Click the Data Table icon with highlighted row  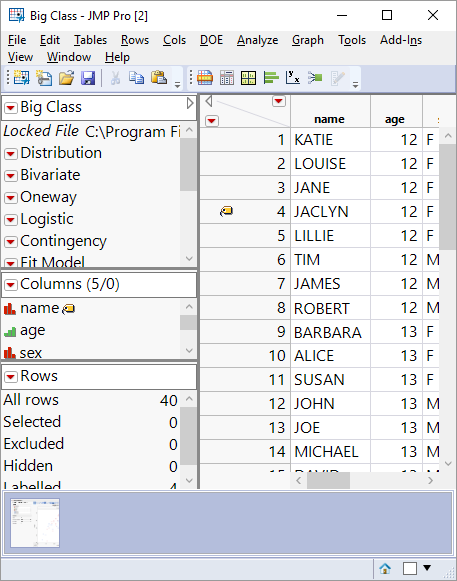[205, 78]
